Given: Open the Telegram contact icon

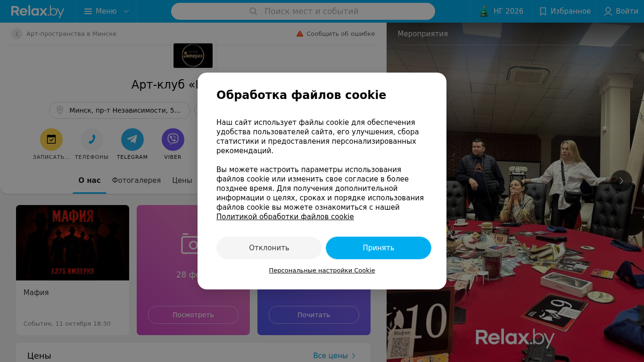Looking at the screenshot, I should pos(132,140).
